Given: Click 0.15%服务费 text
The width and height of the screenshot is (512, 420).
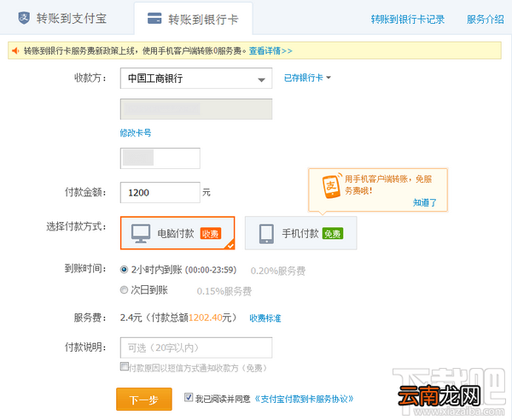Looking at the screenshot, I should (224, 291).
